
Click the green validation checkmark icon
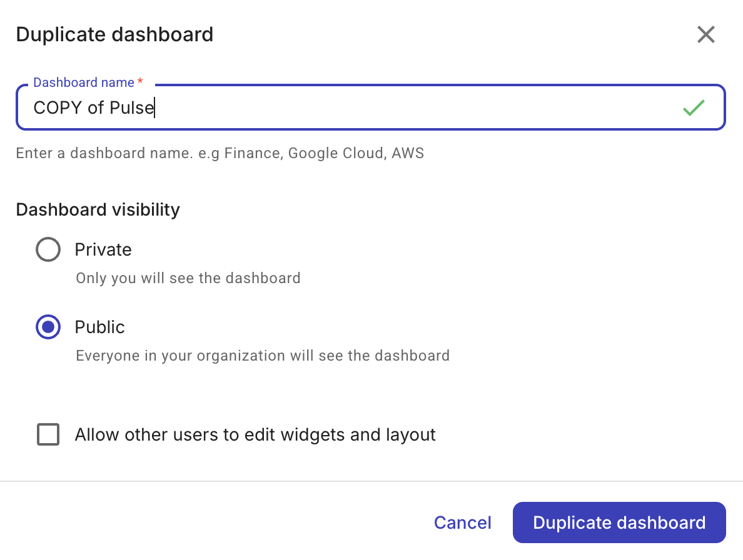[x=693, y=107]
